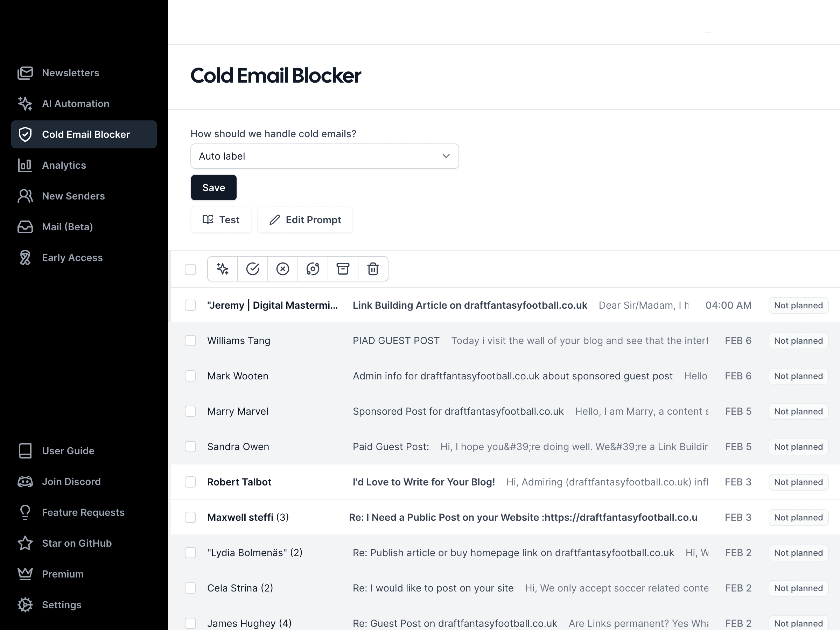
Task: Click the checkmark approve icon in toolbar
Action: tap(252, 268)
